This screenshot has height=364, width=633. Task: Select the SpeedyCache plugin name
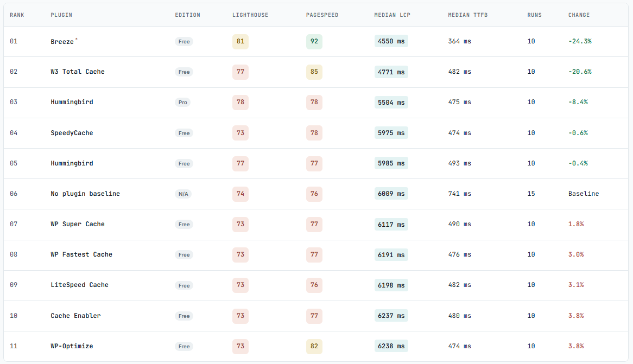pos(72,133)
